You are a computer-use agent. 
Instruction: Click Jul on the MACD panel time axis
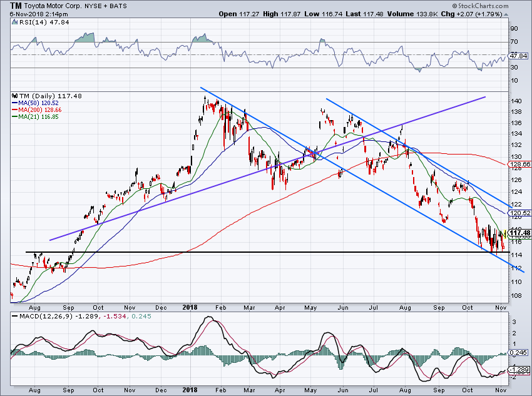click(x=373, y=390)
